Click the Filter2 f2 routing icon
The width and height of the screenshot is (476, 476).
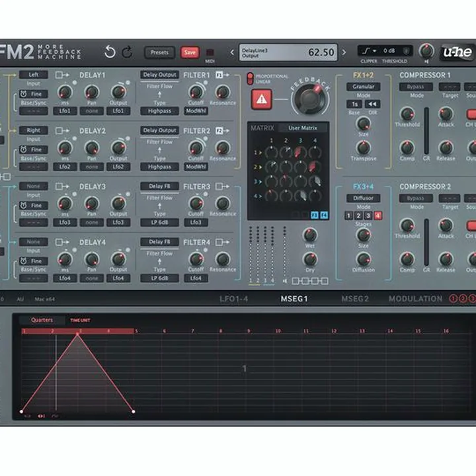[x=222, y=131]
